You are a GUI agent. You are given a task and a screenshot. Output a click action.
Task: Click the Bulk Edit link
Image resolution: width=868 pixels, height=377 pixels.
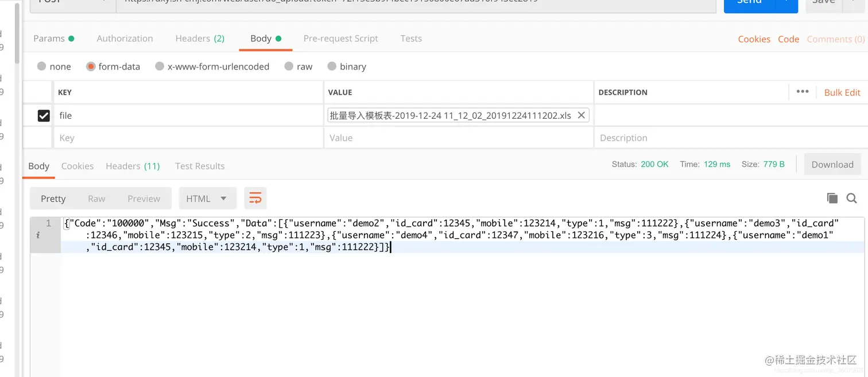pos(842,92)
